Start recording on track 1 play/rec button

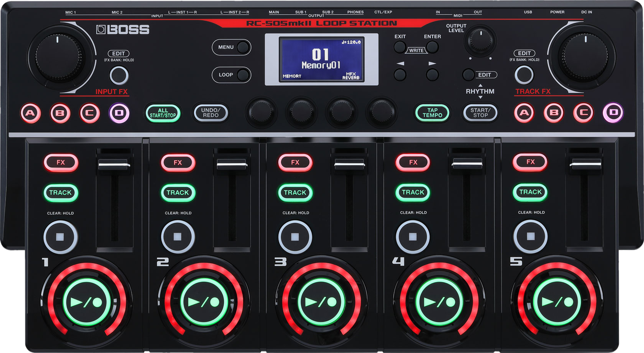(87, 302)
